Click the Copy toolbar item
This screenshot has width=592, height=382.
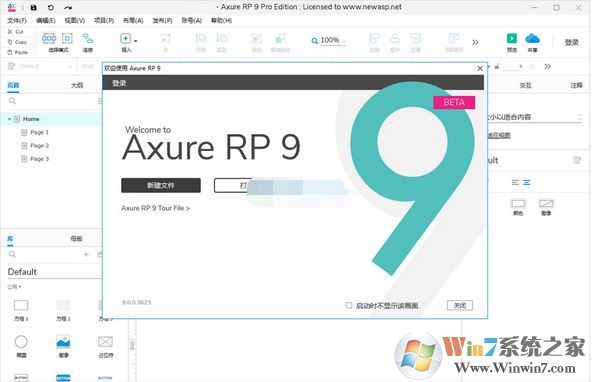(x=18, y=42)
